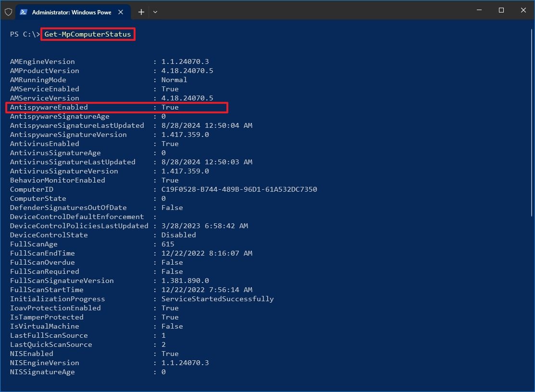Open the new tab dropdown chevron
Image resolution: width=535 pixels, height=392 pixels.
click(x=155, y=12)
